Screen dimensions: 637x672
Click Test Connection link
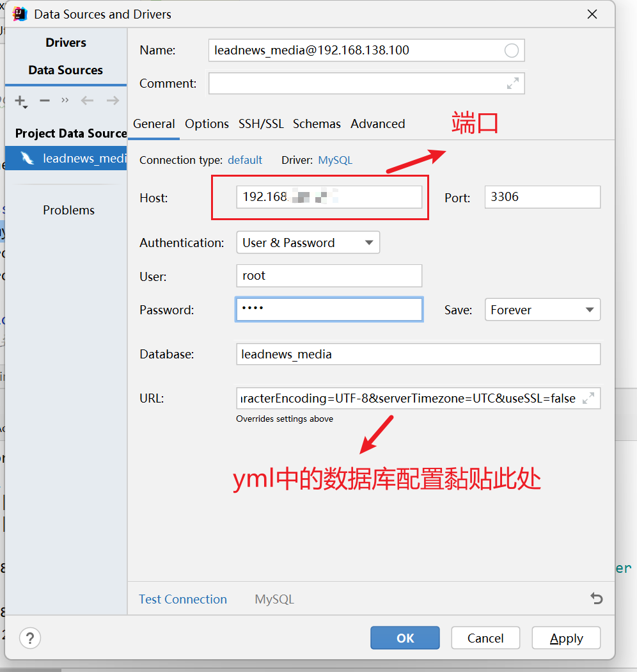point(183,599)
